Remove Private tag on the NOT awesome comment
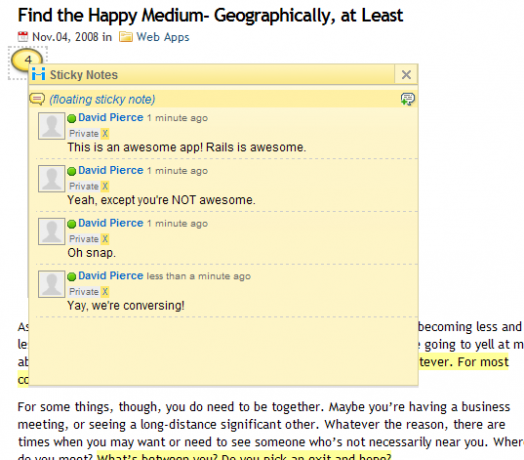This screenshot has height=460, width=524. (x=105, y=186)
